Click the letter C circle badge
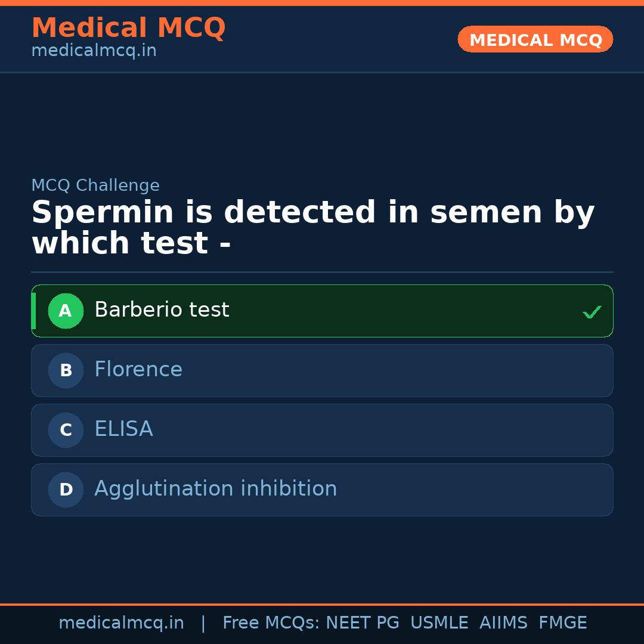The height and width of the screenshot is (644, 644). click(66, 430)
